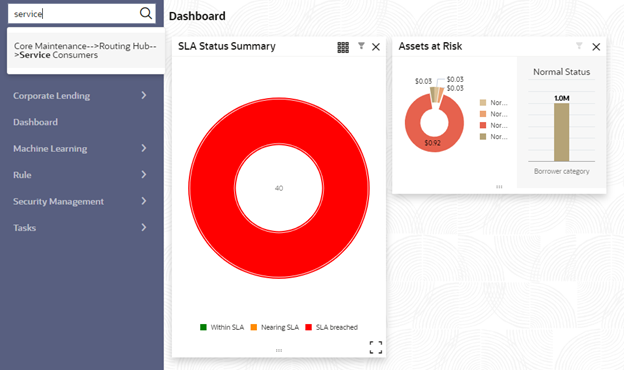Expand the Machine Learning chevron
This screenshot has height=370, width=624.
[x=144, y=148]
